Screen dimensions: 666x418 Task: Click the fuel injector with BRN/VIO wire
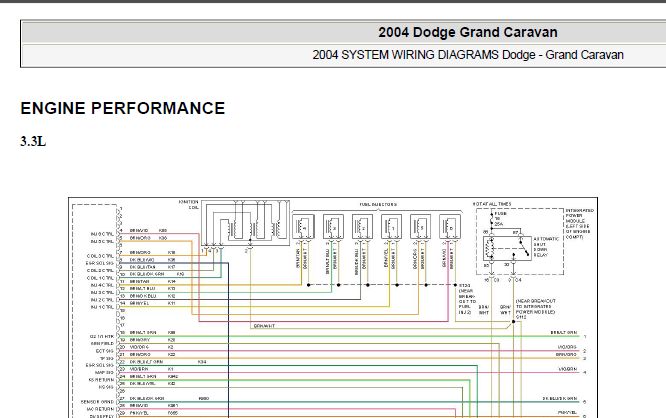click(x=450, y=227)
